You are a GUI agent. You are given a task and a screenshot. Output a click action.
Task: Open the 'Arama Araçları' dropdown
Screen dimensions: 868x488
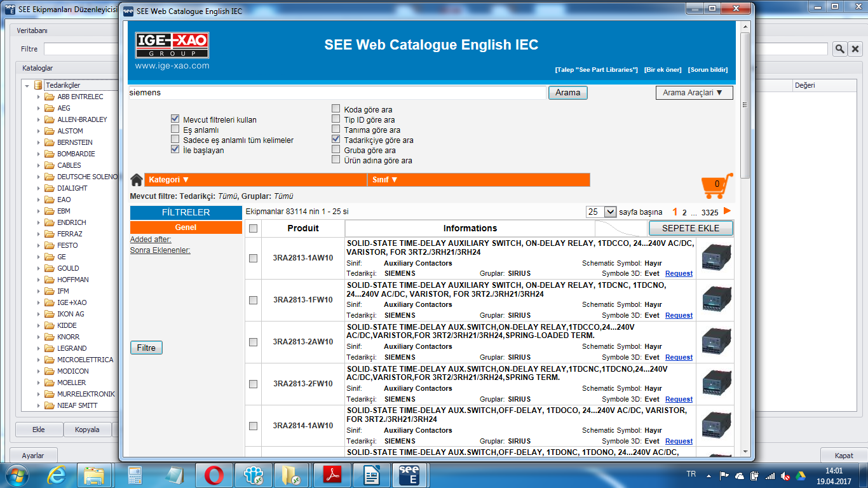[x=694, y=93]
